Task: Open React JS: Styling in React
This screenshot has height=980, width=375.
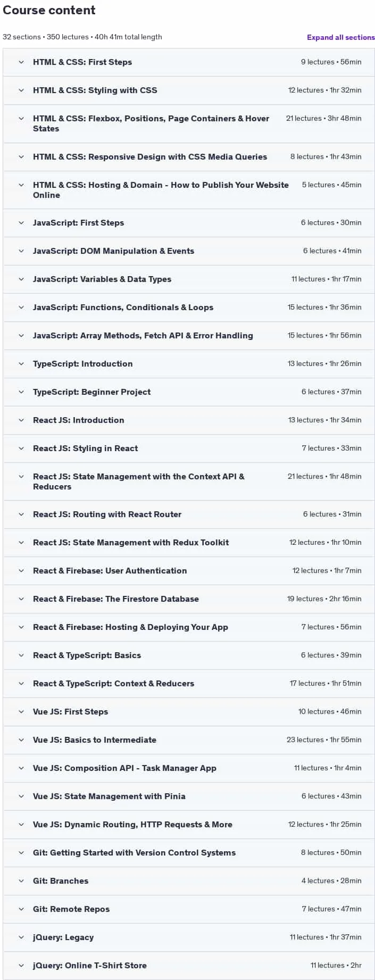Action: [188, 449]
